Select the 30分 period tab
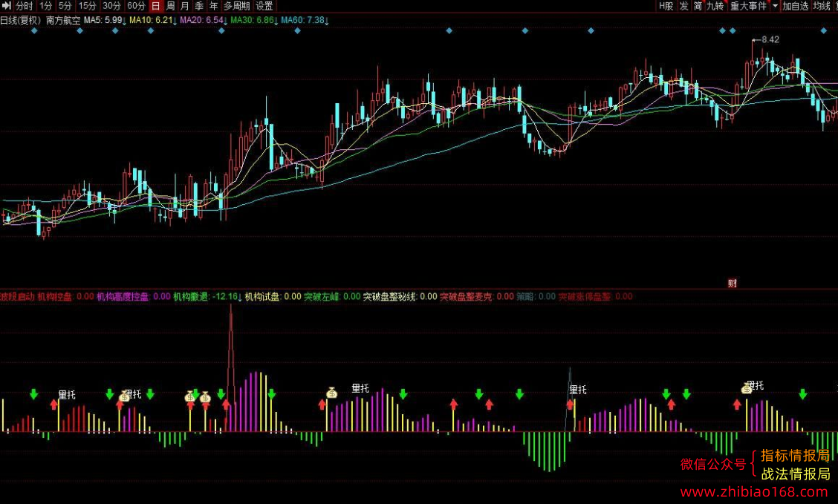The height and width of the screenshot is (504, 838). (x=111, y=6)
